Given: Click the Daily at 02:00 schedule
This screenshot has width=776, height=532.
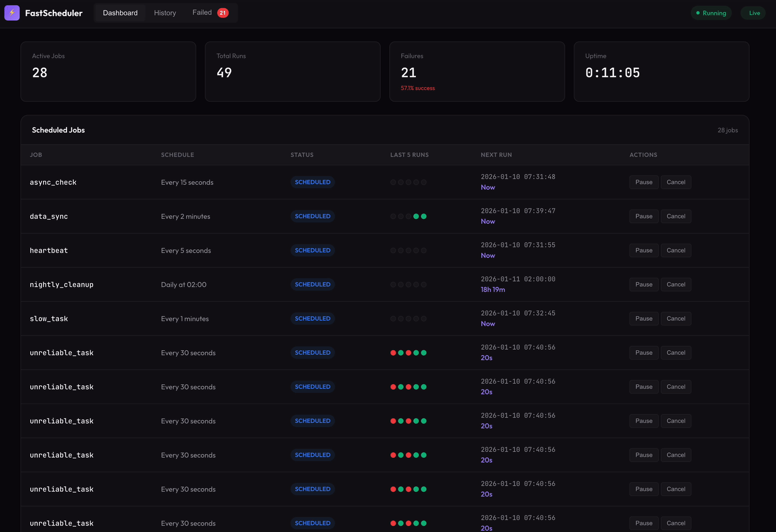Looking at the screenshot, I should (x=184, y=285).
